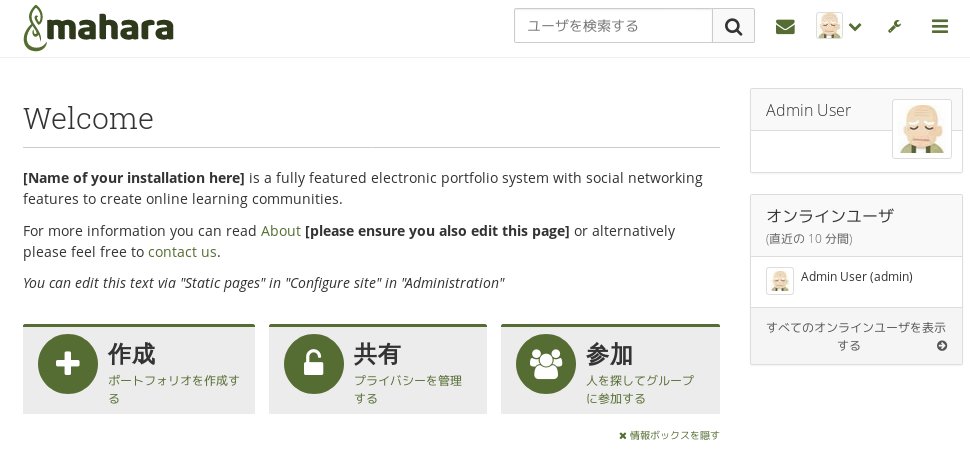
Task: Click Admin User profile picture in sidebar
Action: pos(922,129)
